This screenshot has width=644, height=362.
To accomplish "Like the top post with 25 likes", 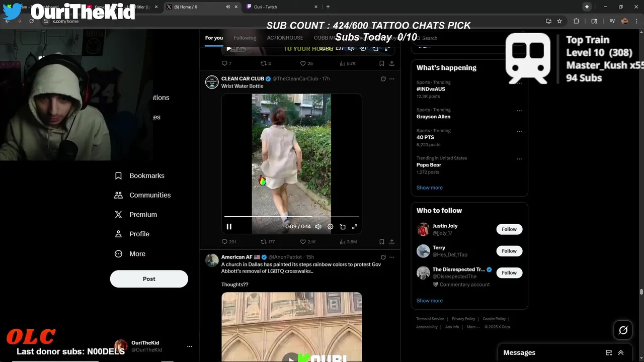I will [306, 63].
